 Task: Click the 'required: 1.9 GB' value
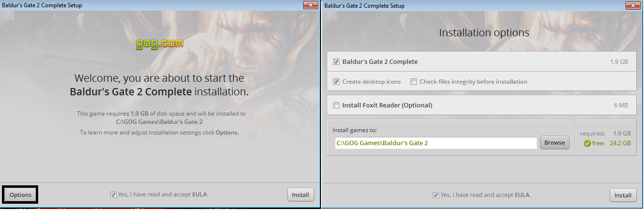click(x=606, y=133)
